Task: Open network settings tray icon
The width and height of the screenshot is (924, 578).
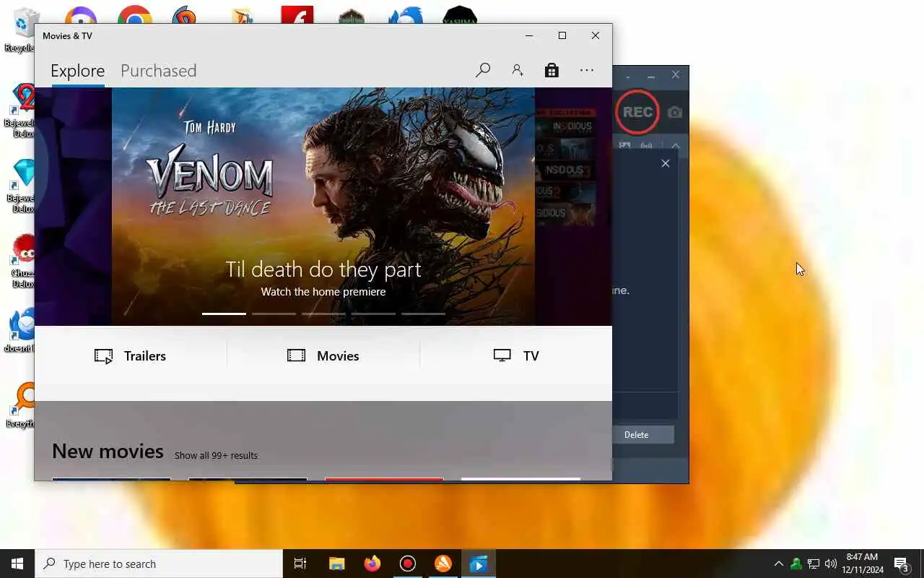Action: coord(813,564)
